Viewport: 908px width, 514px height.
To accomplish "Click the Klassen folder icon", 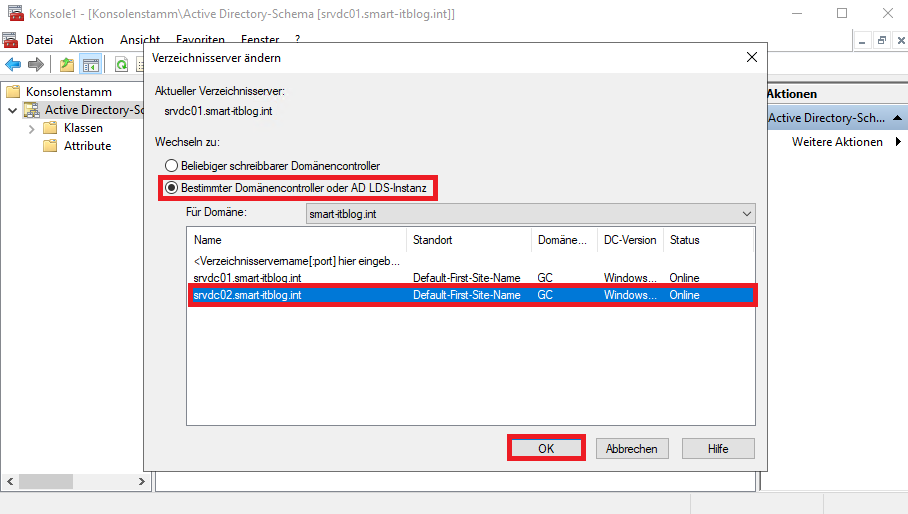I will [50, 128].
